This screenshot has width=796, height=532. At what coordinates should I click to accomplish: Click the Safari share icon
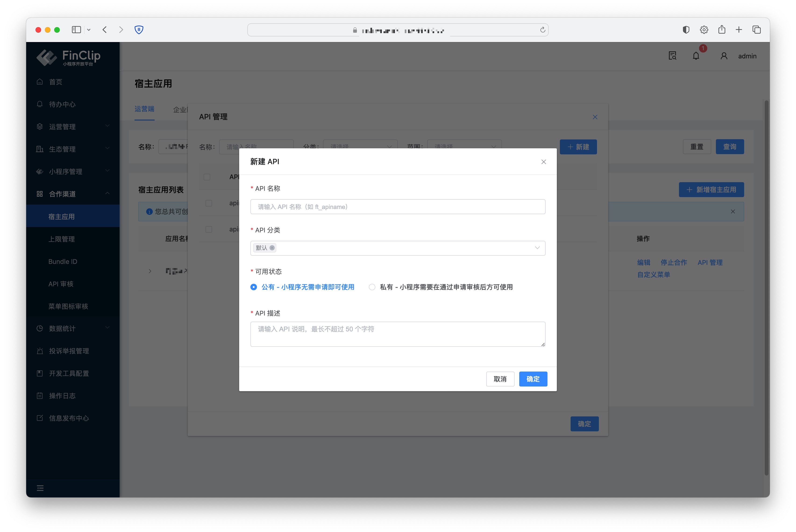coord(722,30)
